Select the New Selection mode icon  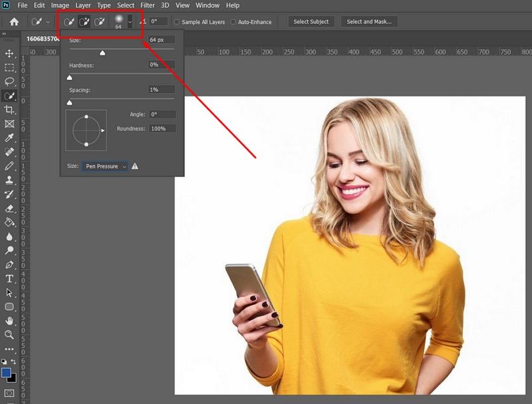click(69, 22)
